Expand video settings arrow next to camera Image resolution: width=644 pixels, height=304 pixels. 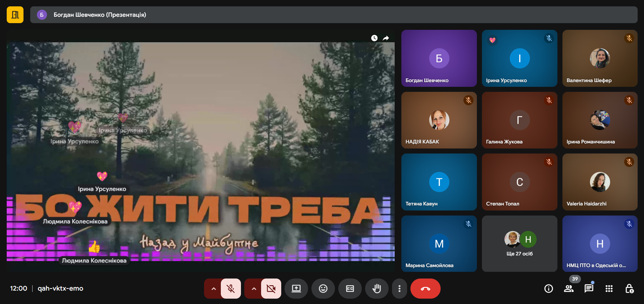(254, 289)
